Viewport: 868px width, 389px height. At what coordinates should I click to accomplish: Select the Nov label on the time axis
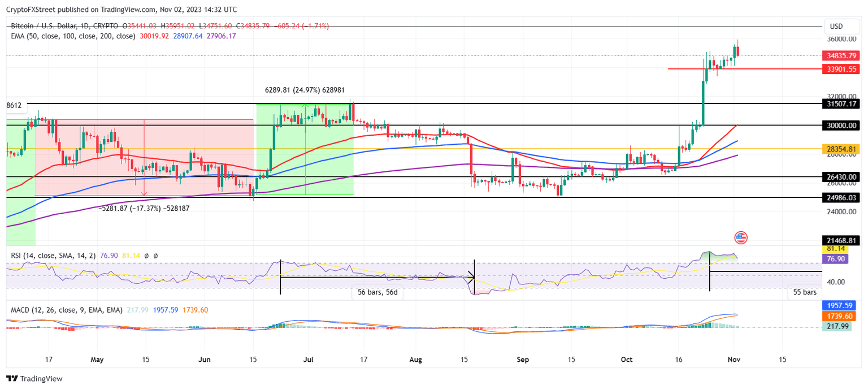734,359
